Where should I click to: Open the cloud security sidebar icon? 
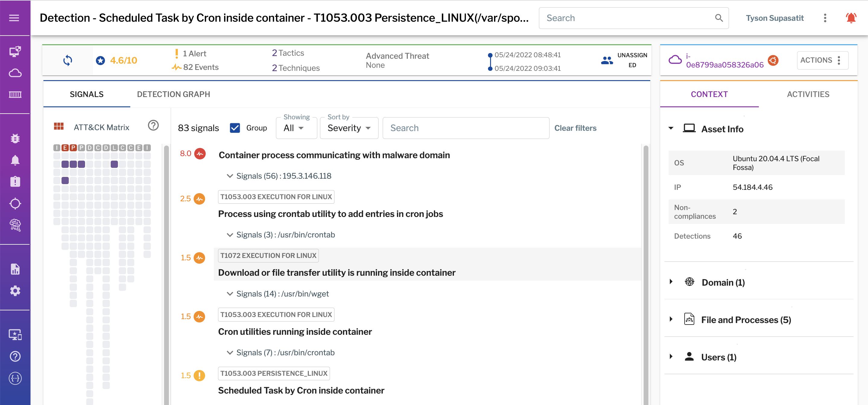pyautogui.click(x=15, y=73)
